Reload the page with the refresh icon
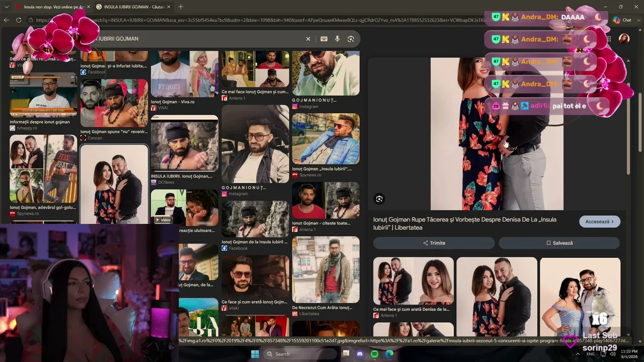Viewport: 644px width, 362px height. 19,20
